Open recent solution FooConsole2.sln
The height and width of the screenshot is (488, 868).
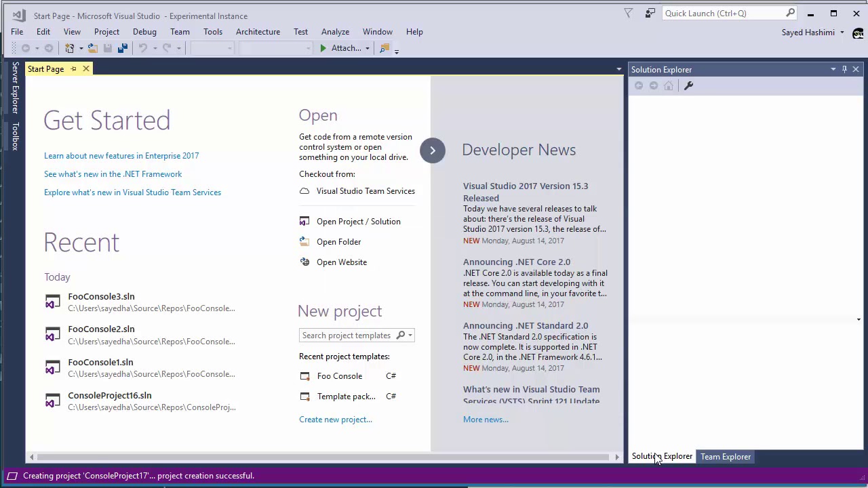[x=140, y=335]
